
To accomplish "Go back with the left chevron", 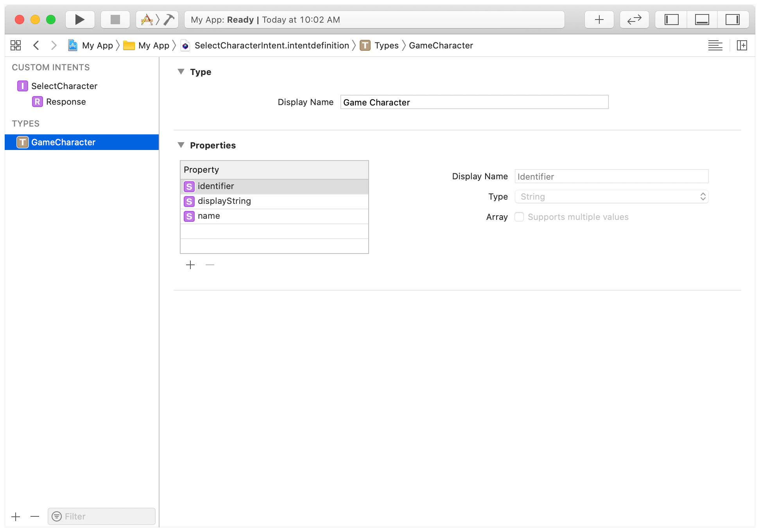I will point(36,45).
